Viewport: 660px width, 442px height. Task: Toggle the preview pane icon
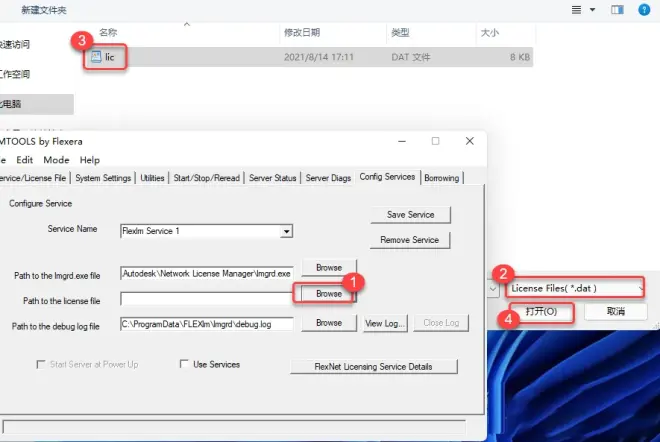617,10
